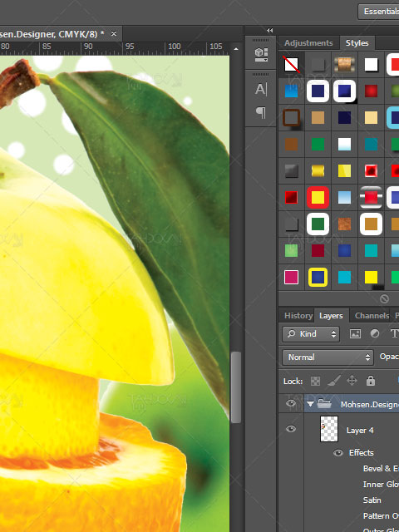Viewport: 399px width, 532px height.
Task: Apply the maroon color style swatch
Action: point(318,251)
